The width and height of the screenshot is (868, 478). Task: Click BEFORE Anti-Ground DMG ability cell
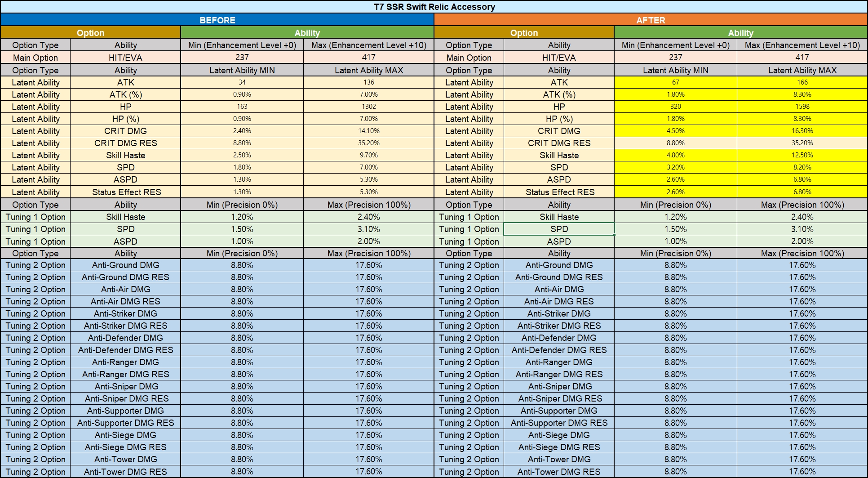(x=125, y=265)
